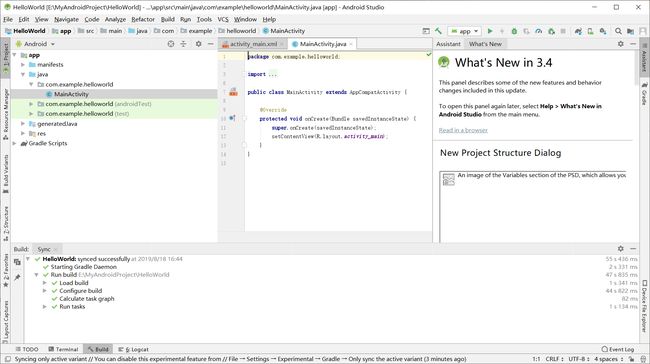Viewport: 650px width, 364px height.
Task: Expand Gradle Scripts node
Action: click(x=15, y=143)
